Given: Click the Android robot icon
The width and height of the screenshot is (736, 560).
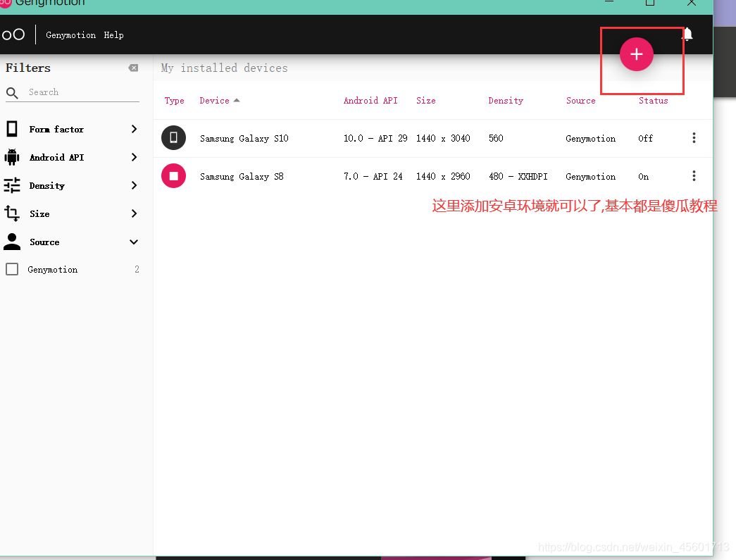Looking at the screenshot, I should point(12,157).
